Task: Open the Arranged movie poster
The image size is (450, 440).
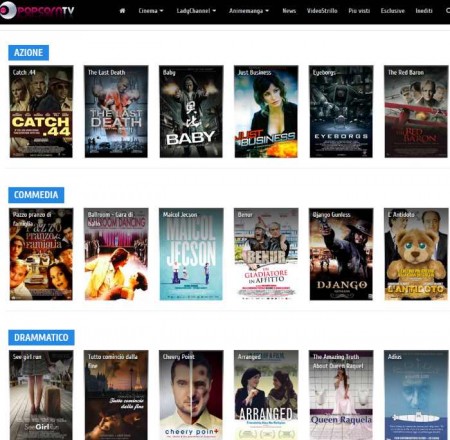Action: coord(266,395)
